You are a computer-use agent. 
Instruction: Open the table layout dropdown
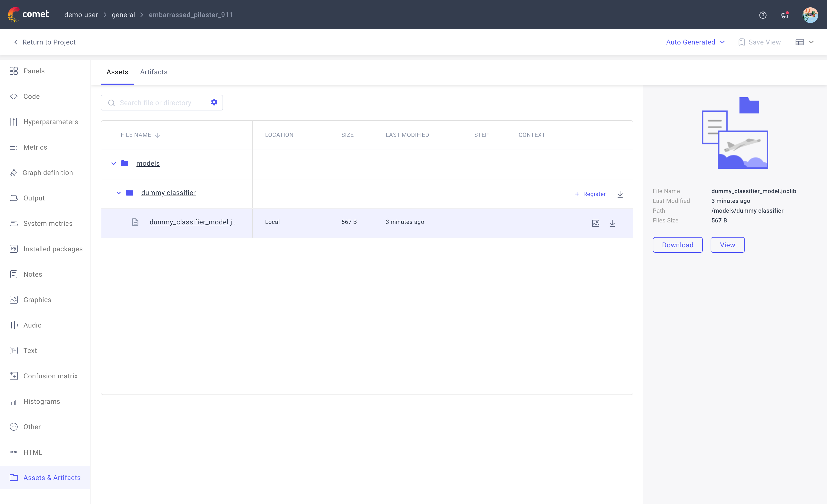pyautogui.click(x=805, y=42)
